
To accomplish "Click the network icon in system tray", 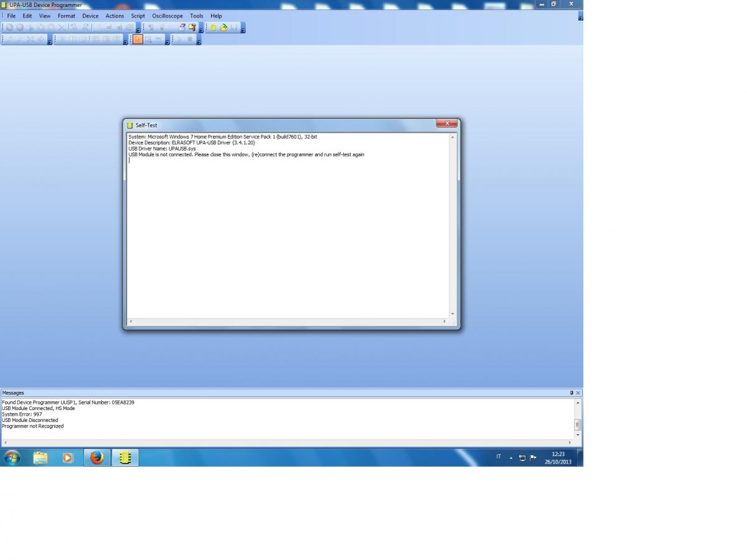I will 522,458.
